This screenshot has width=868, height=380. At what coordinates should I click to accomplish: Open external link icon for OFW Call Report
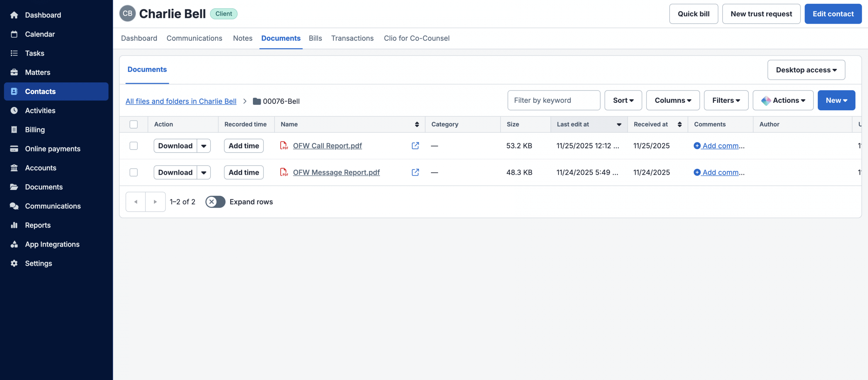[415, 146]
